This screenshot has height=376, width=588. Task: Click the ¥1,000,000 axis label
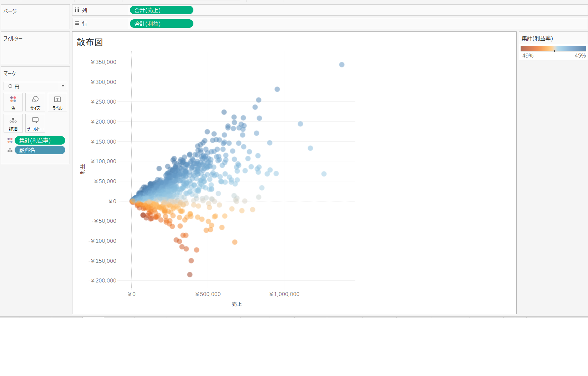(x=284, y=294)
